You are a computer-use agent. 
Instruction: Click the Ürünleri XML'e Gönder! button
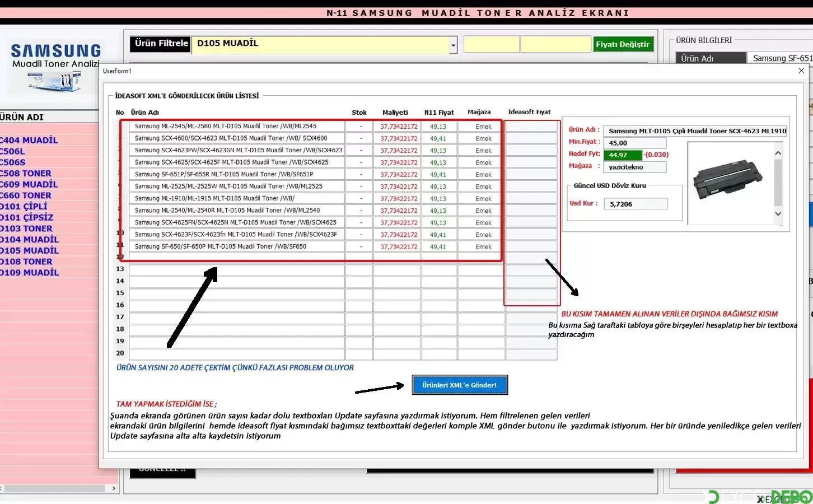click(460, 385)
